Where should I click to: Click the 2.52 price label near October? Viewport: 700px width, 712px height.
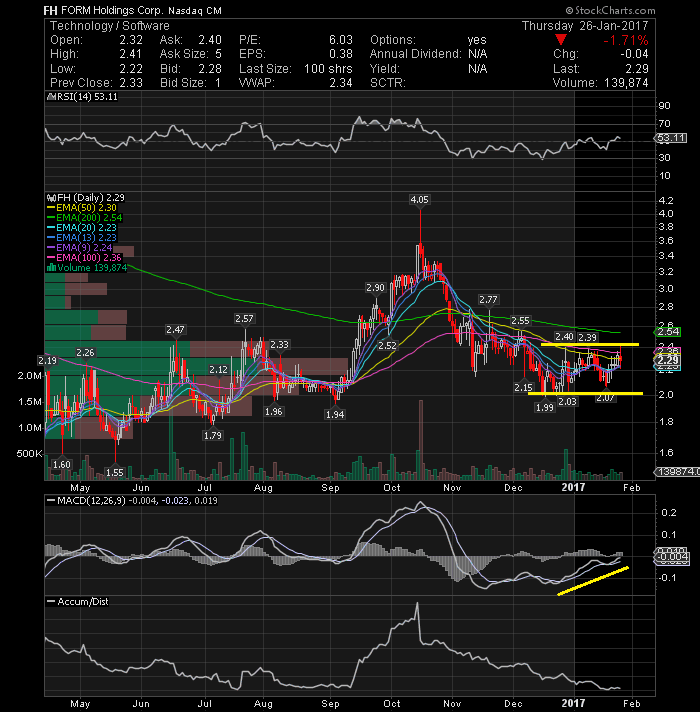(x=387, y=346)
